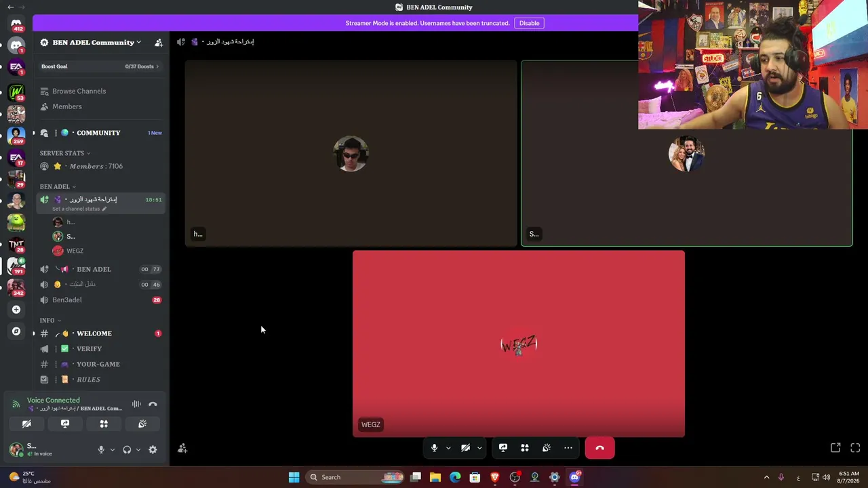Open the RULES channel
This screenshot has width=868, height=488.
click(100, 380)
